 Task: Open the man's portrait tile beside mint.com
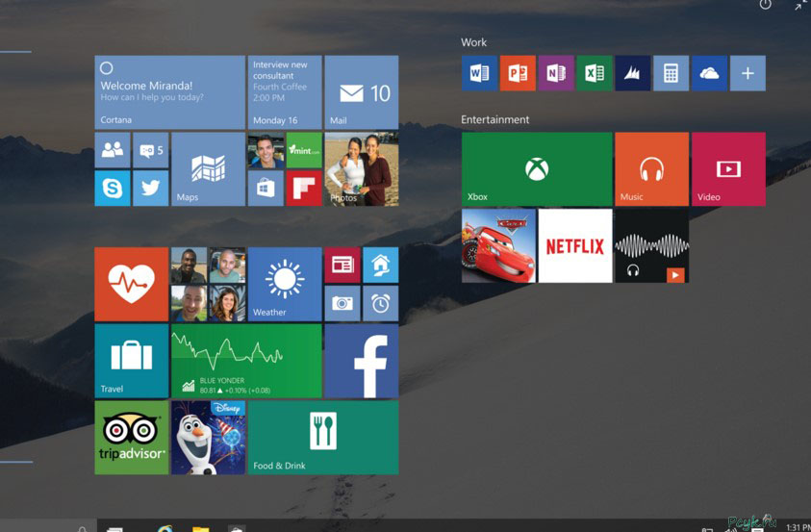click(x=266, y=150)
